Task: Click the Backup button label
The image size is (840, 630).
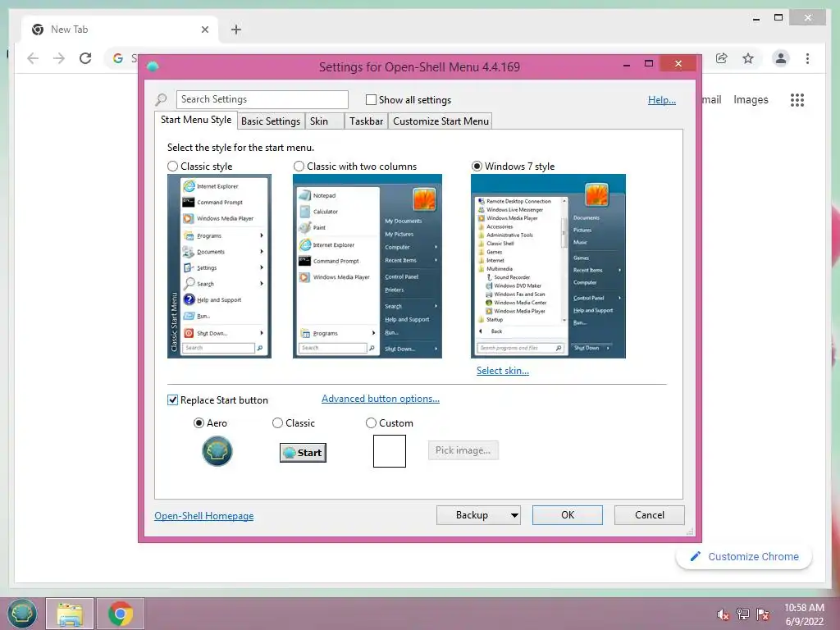Action: [472, 515]
